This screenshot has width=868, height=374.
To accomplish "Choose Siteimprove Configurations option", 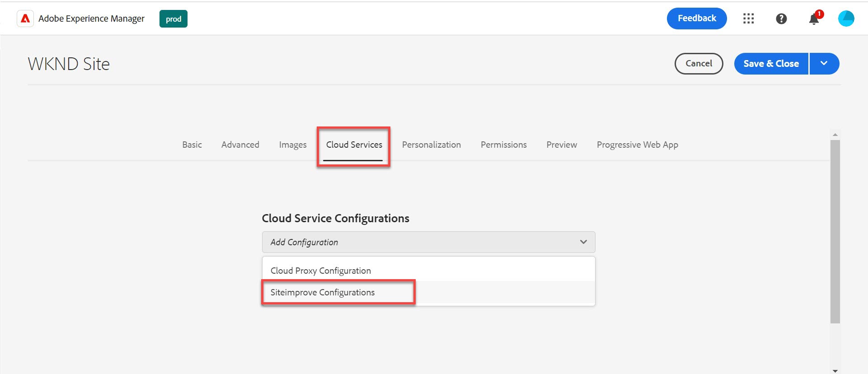I will [428, 292].
